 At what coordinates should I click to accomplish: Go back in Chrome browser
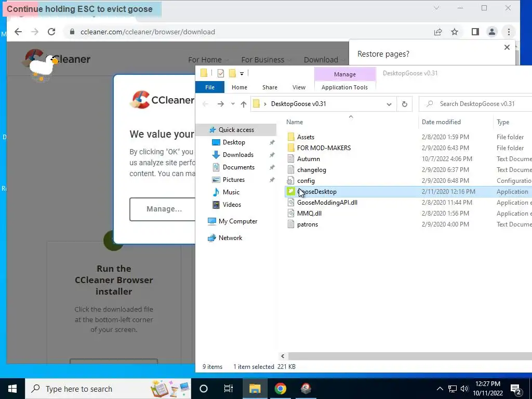pos(18,32)
